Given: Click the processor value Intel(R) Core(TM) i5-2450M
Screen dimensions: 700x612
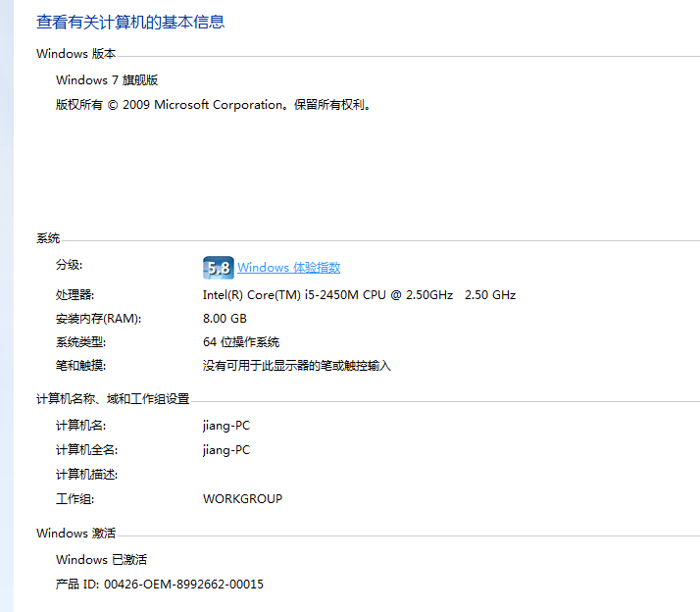Looking at the screenshot, I should 360,295.
